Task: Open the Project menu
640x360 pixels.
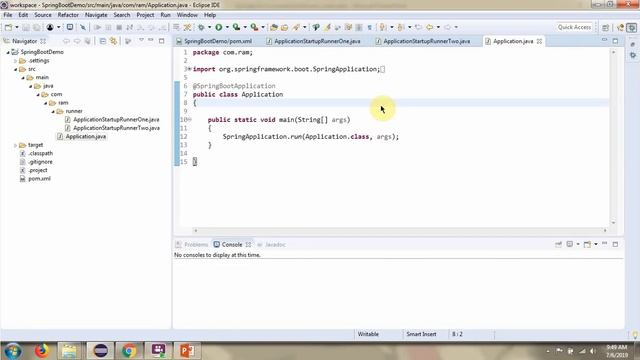Action: pyautogui.click(x=145, y=15)
